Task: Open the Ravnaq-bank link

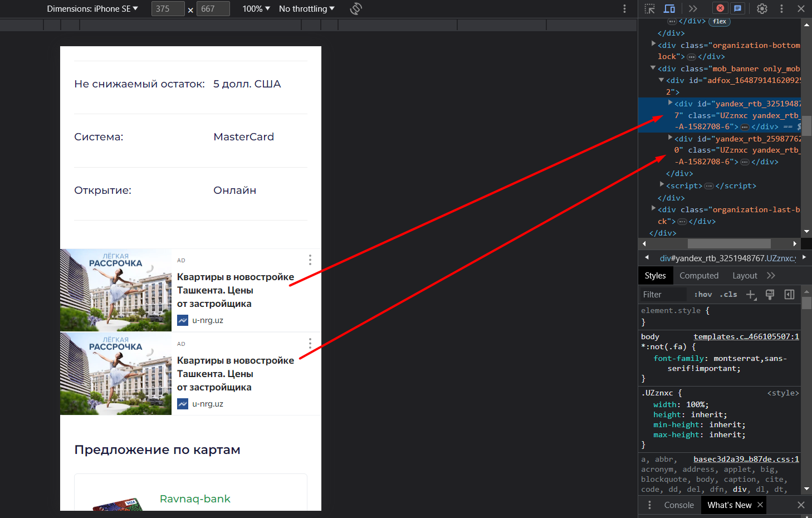Action: (x=195, y=499)
